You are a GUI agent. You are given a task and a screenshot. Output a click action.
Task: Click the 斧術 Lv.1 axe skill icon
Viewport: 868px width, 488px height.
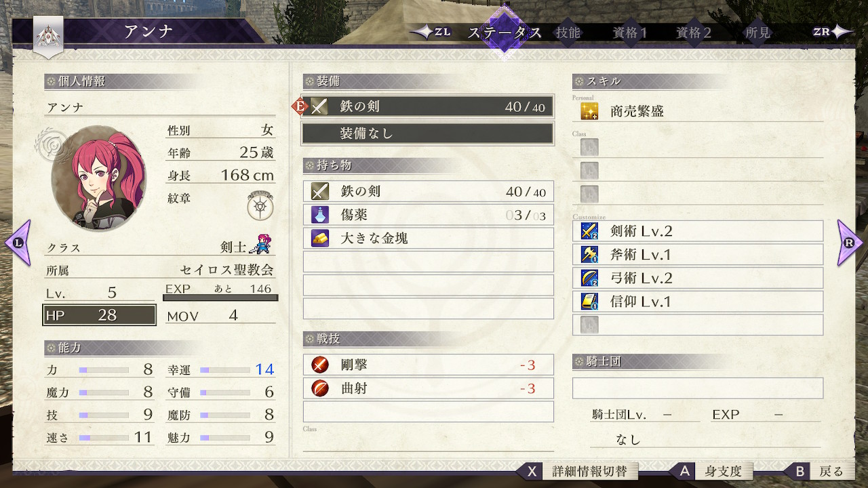tap(589, 255)
